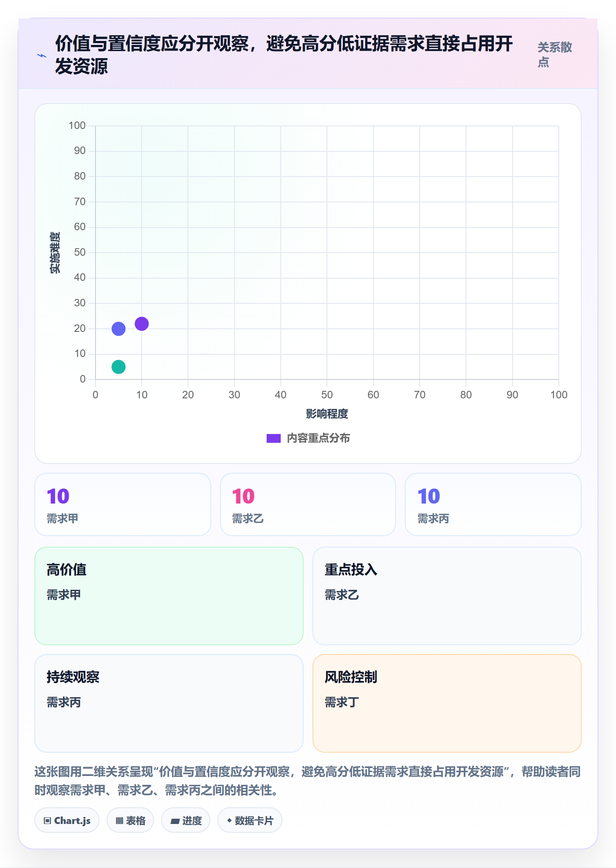Click the 进度 tag chip
616x868 pixels.
coord(186,820)
